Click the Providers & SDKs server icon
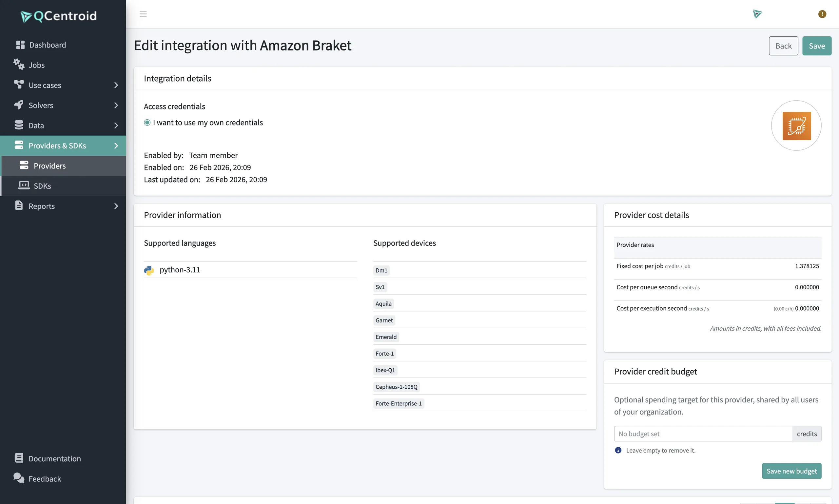The width and height of the screenshot is (839, 504). [x=19, y=145]
